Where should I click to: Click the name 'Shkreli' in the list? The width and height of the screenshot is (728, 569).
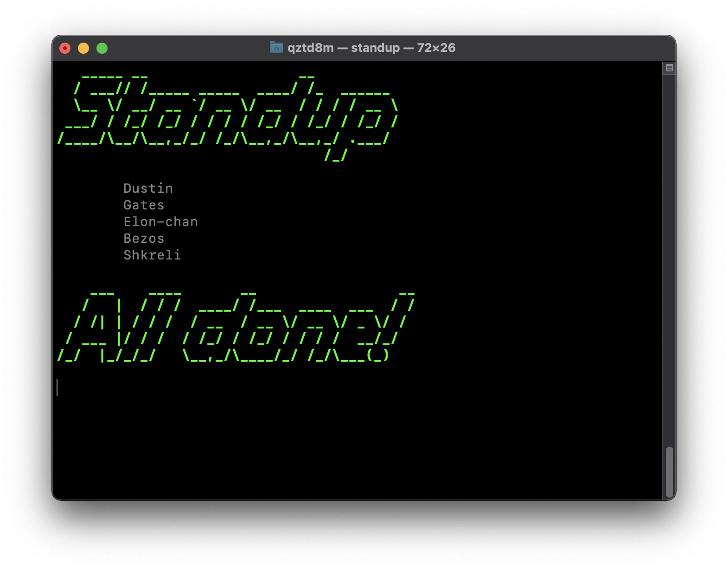click(152, 255)
